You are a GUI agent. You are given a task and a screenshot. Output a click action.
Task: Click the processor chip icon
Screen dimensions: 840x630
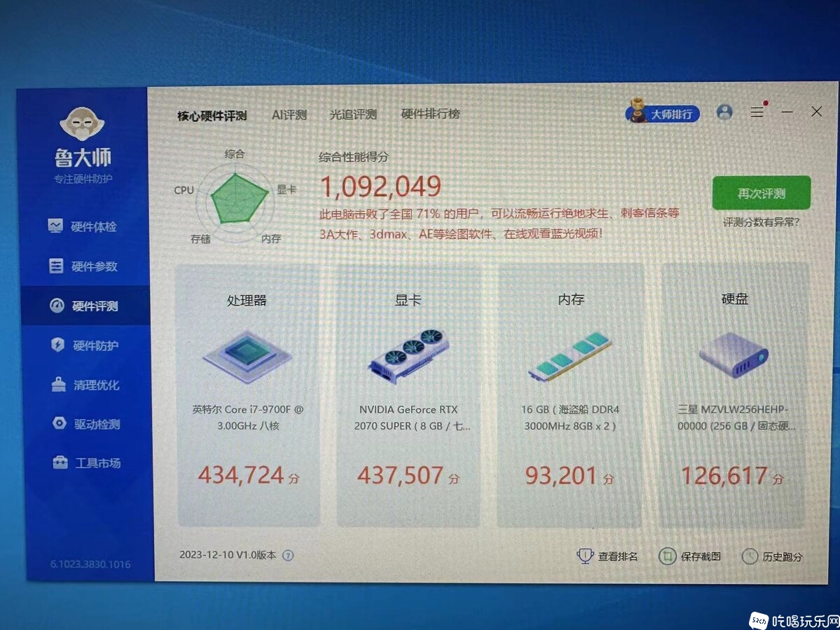click(247, 356)
